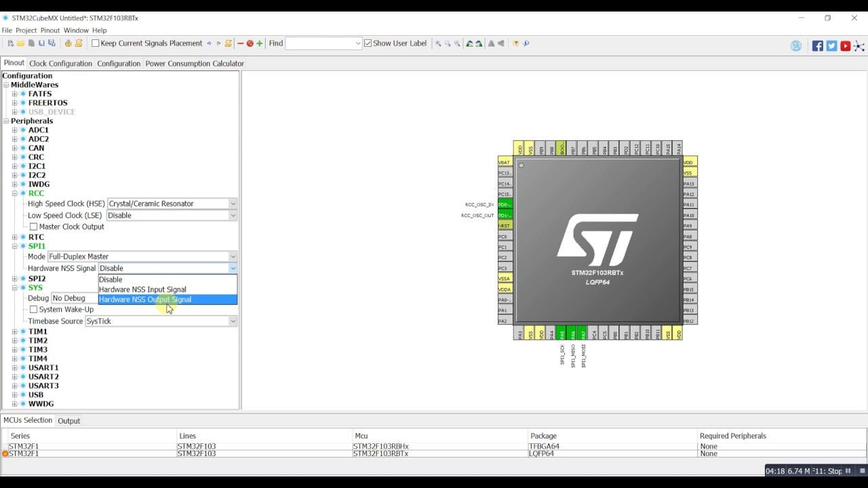868x488 pixels.
Task: Select the CAN peripheral tree item
Action: click(x=36, y=148)
